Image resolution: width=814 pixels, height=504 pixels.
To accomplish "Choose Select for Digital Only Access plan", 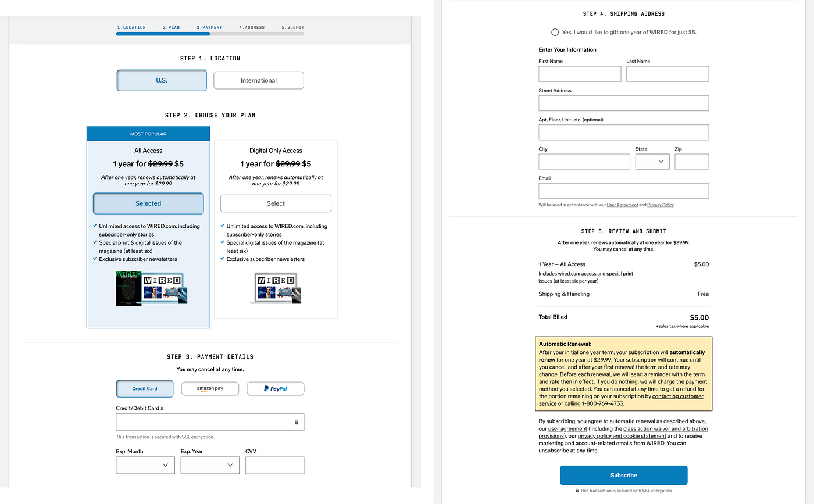I will coord(276,203).
